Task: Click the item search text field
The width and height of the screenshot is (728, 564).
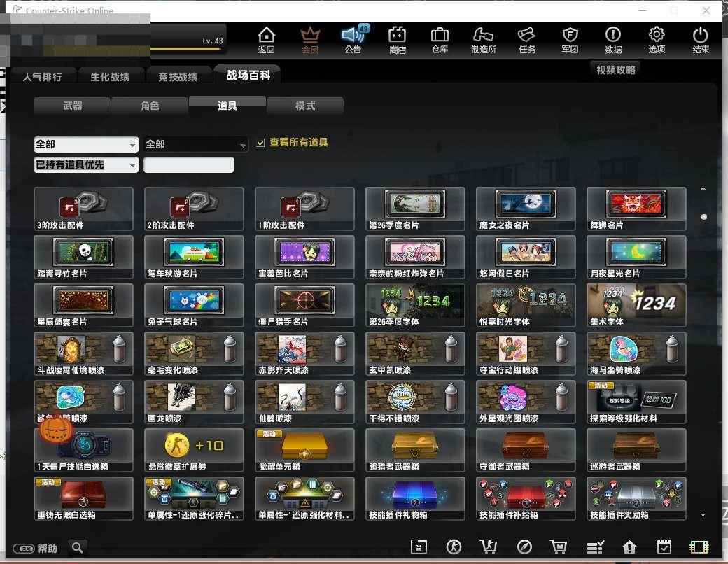Action: click(188, 164)
